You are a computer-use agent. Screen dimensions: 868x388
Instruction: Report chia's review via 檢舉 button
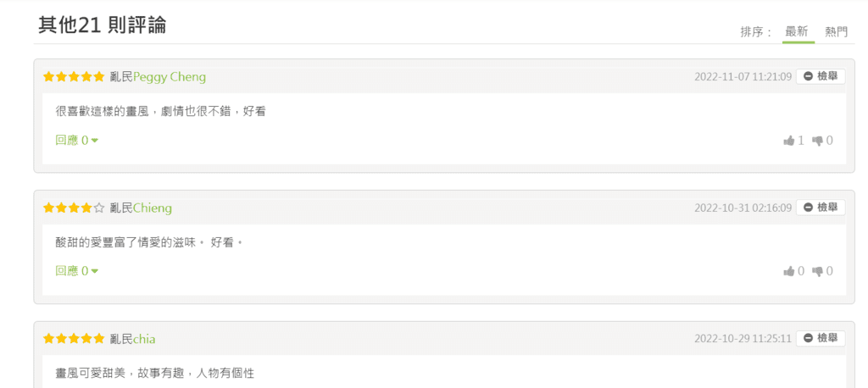pos(821,338)
